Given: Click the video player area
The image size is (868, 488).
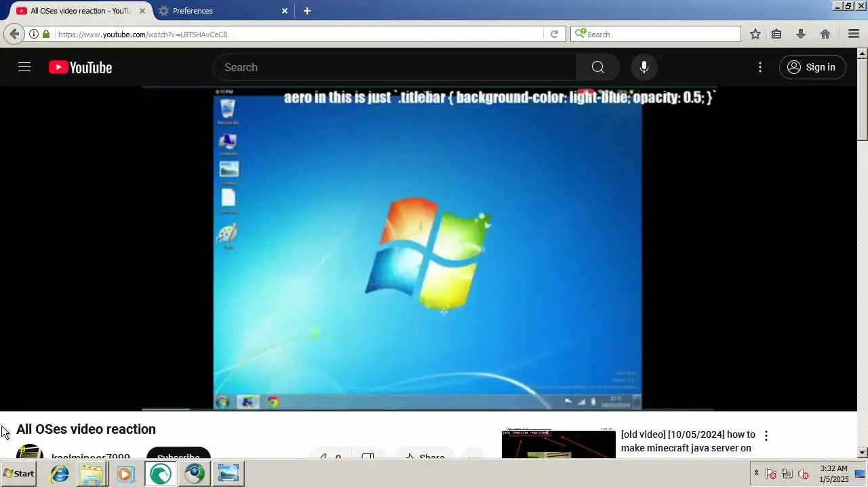Looking at the screenshot, I should pyautogui.click(x=429, y=248).
